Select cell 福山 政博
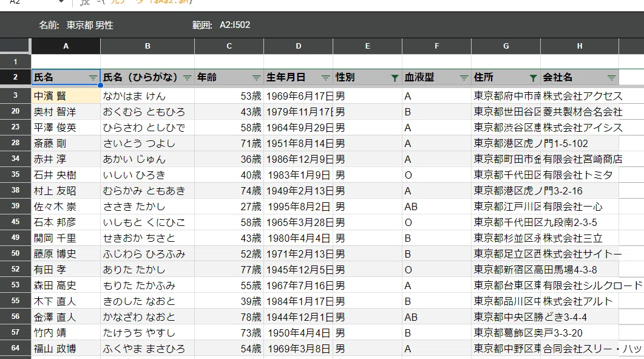 pos(66,348)
